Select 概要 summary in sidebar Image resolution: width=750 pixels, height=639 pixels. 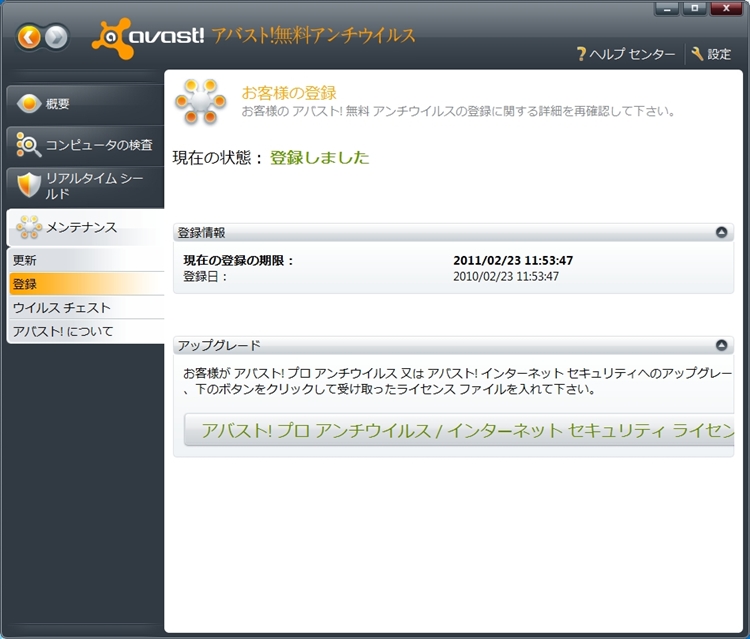click(86, 104)
